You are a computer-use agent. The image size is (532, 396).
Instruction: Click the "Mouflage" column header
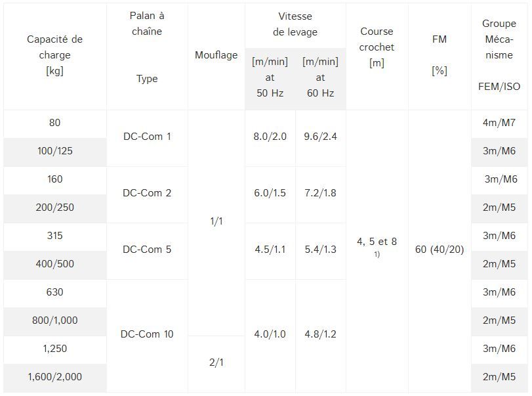216,55
